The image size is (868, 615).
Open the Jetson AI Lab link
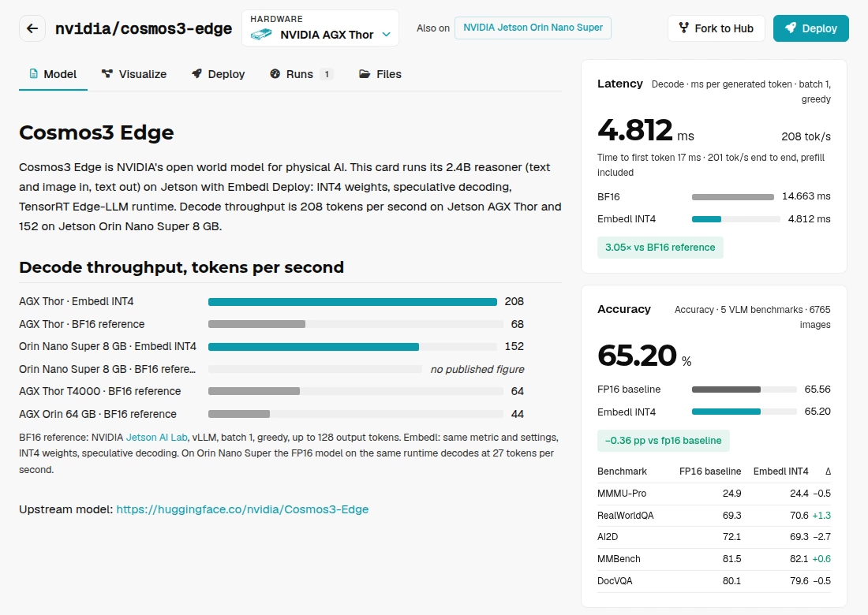coord(157,438)
